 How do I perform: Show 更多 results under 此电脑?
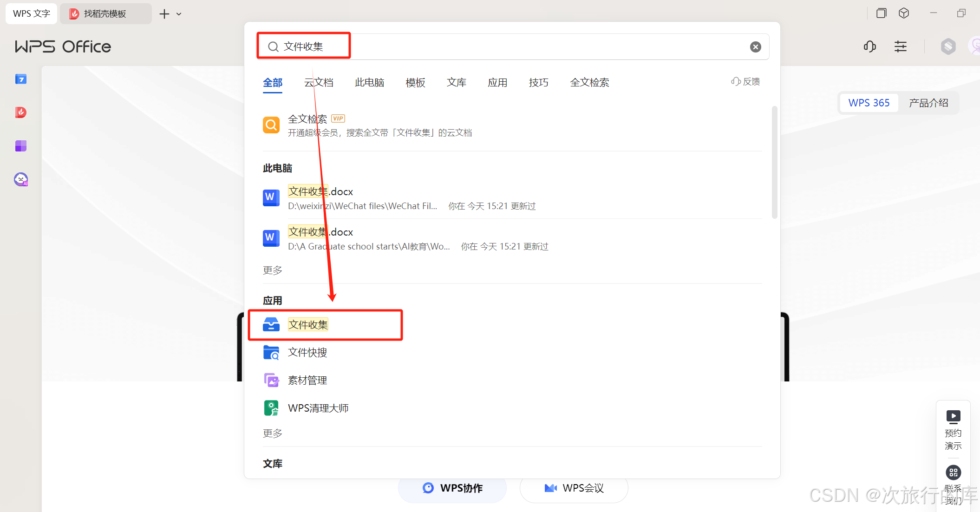point(273,270)
